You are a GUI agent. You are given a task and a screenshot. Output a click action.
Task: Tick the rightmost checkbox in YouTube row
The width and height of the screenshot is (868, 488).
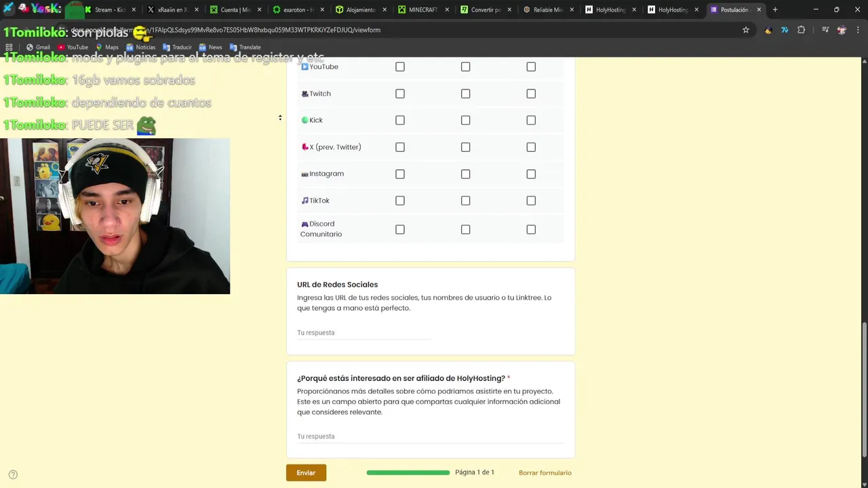pos(531,66)
